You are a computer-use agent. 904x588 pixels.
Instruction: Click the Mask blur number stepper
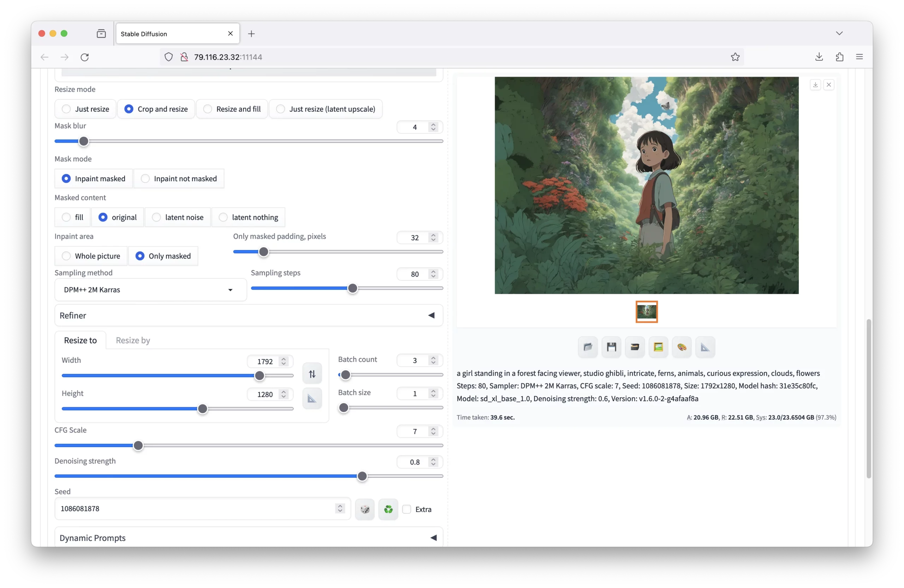(433, 127)
